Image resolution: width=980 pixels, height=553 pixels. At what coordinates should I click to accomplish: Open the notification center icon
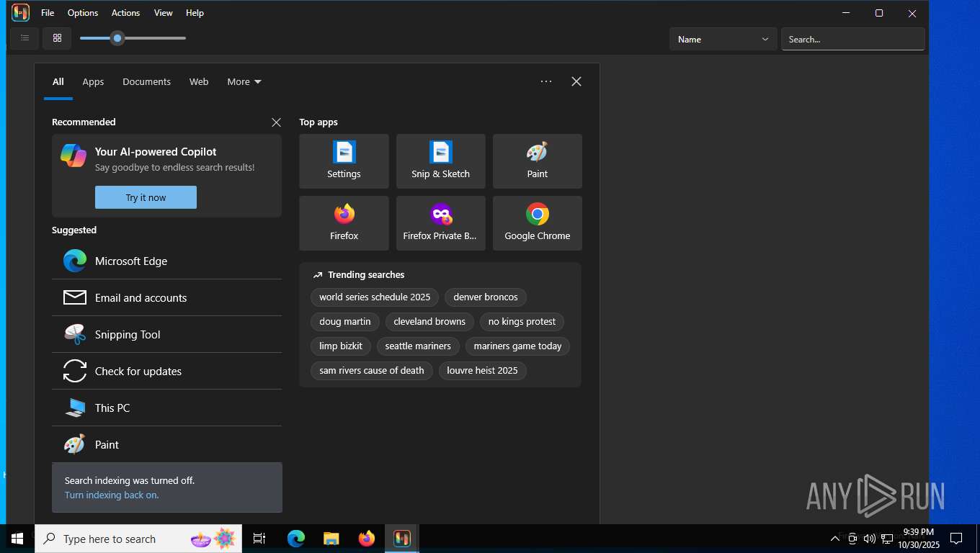pos(956,539)
